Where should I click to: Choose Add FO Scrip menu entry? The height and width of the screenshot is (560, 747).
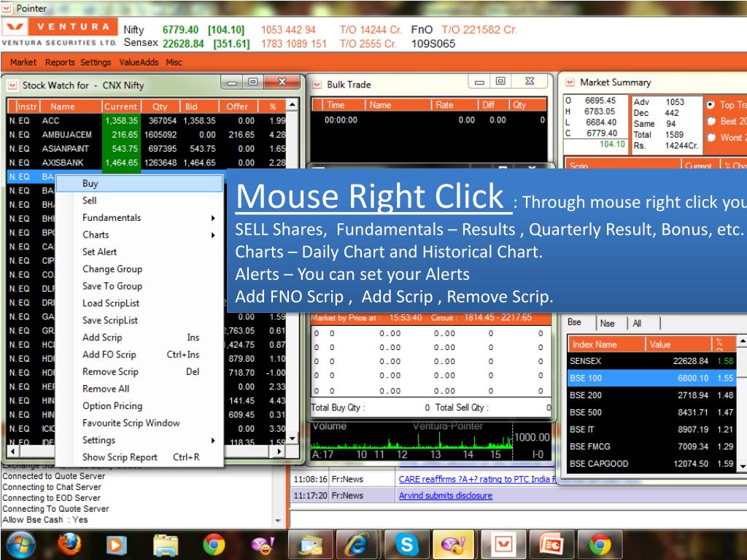[139, 355]
